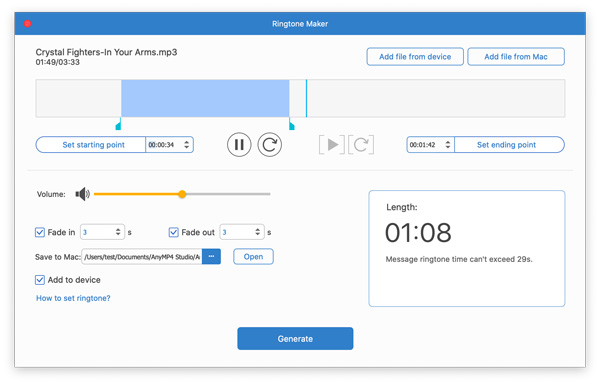Click the circular replay button

click(269, 145)
